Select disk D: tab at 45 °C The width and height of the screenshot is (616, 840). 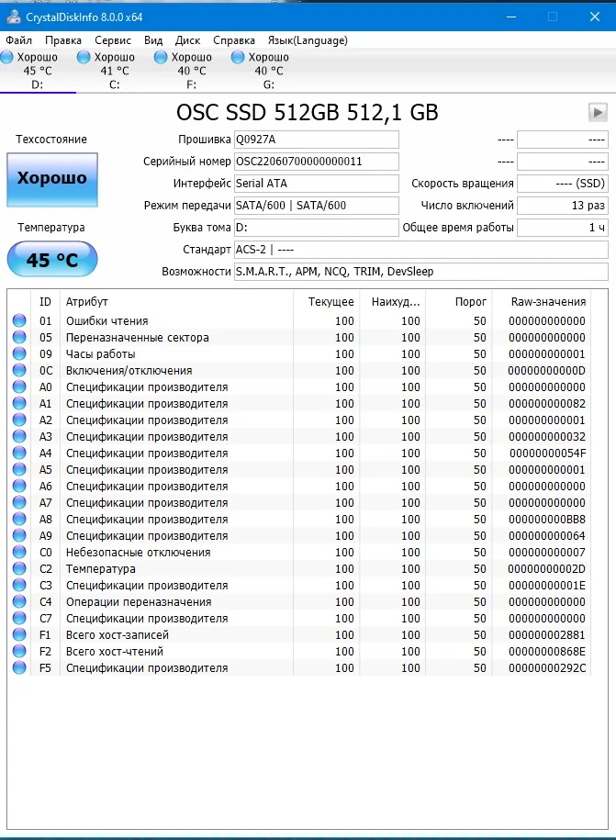click(x=38, y=71)
